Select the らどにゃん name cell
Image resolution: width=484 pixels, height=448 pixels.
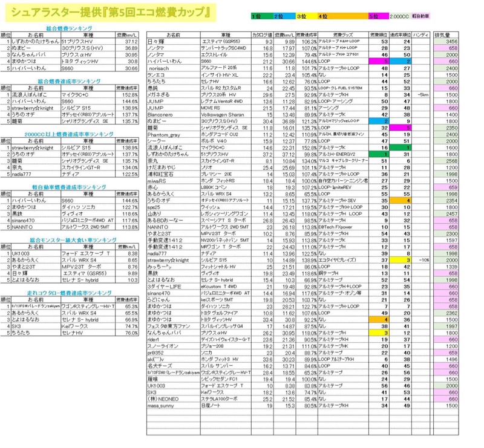pos(174,300)
